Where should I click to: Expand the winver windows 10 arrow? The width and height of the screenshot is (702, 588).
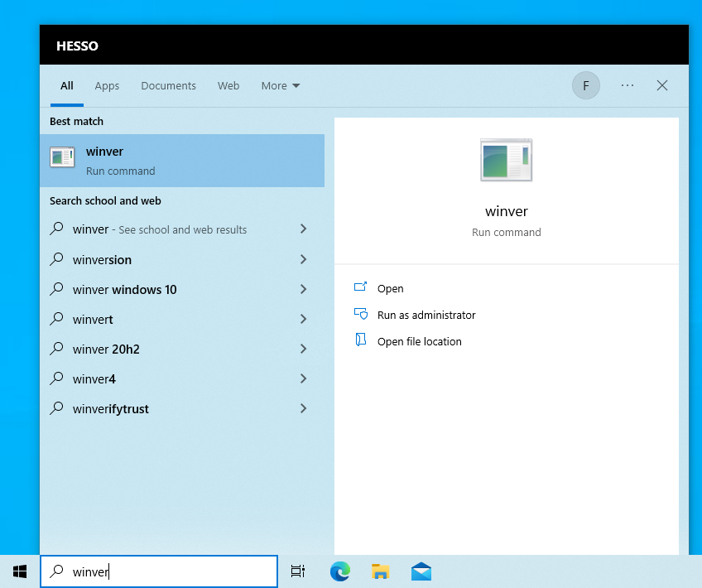pyautogui.click(x=304, y=289)
